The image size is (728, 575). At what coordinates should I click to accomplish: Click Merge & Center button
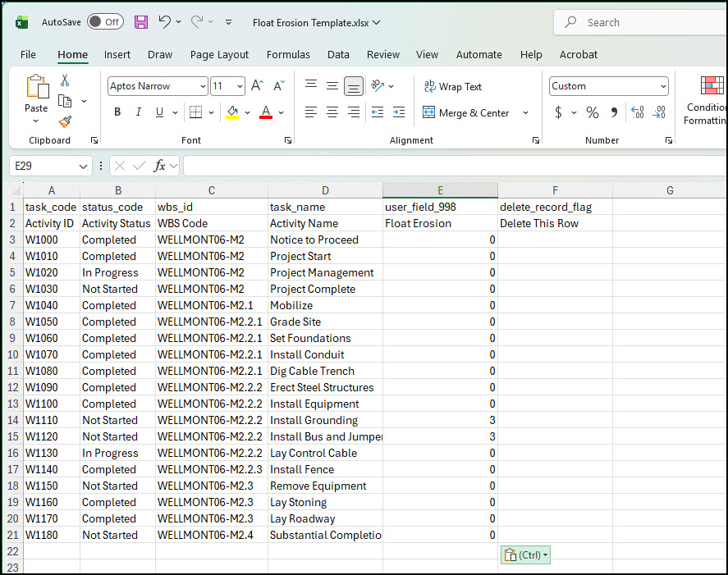pyautogui.click(x=465, y=112)
